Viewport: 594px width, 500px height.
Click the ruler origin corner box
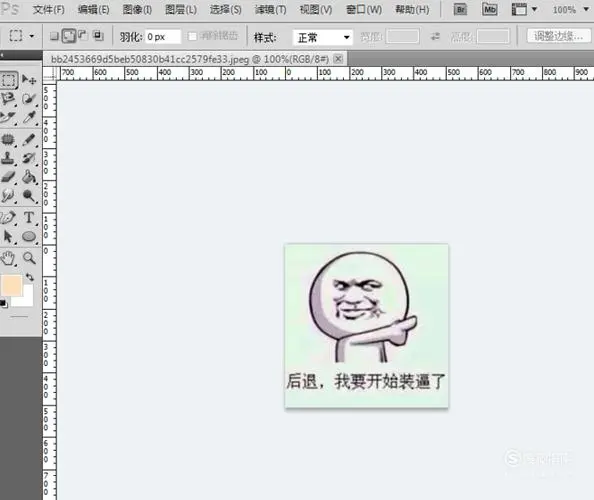(50, 73)
